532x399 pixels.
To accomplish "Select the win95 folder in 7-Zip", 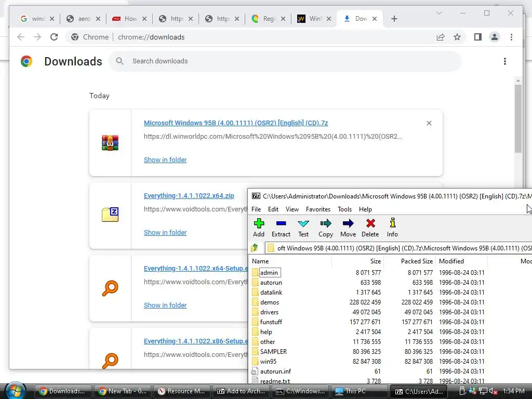I will [x=268, y=362].
